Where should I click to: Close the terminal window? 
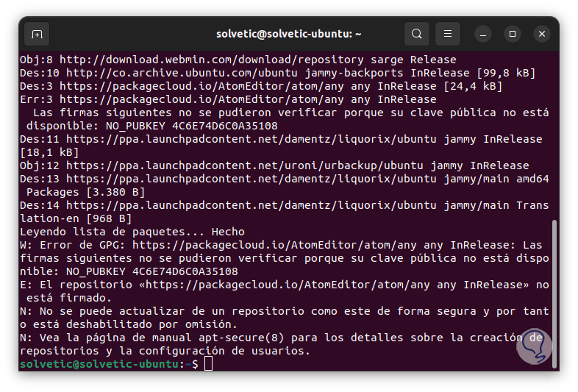(542, 34)
